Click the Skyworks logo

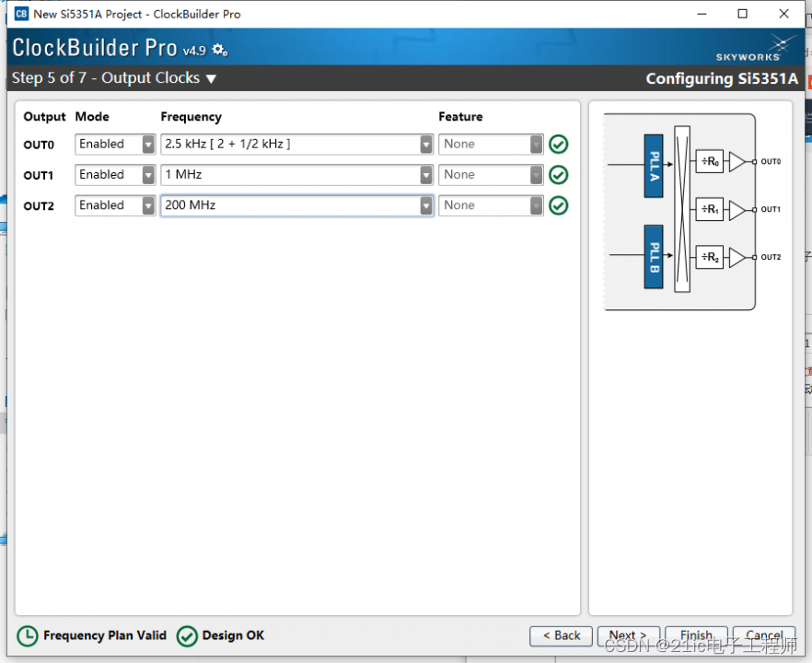pyautogui.click(x=755, y=49)
